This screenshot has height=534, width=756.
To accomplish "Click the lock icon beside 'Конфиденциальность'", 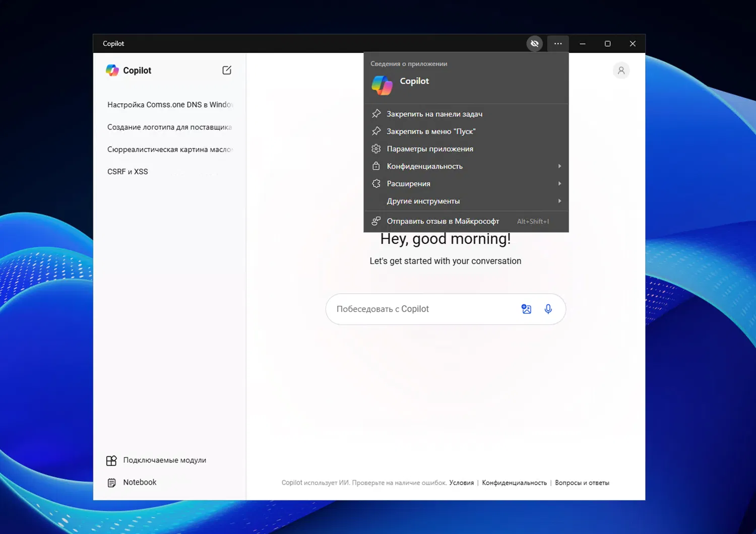I will 376,166.
